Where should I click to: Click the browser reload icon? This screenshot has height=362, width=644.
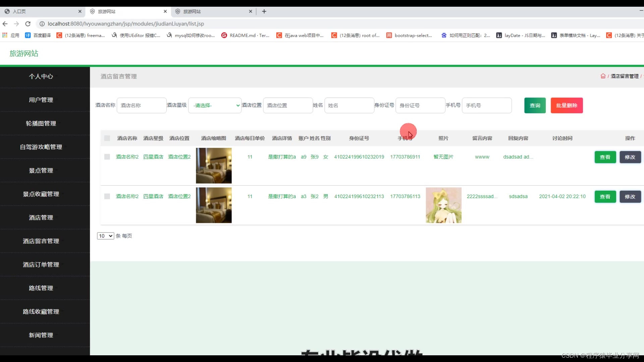tap(28, 24)
